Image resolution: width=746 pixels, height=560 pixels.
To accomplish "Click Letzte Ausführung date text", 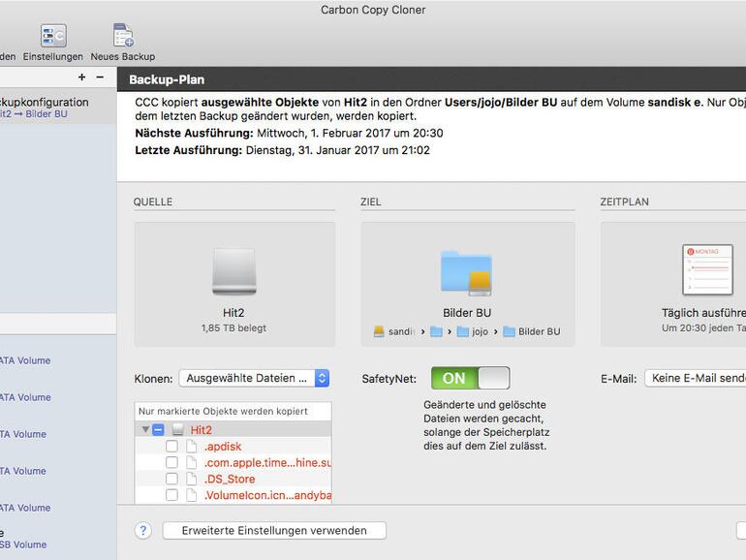I will [338, 150].
